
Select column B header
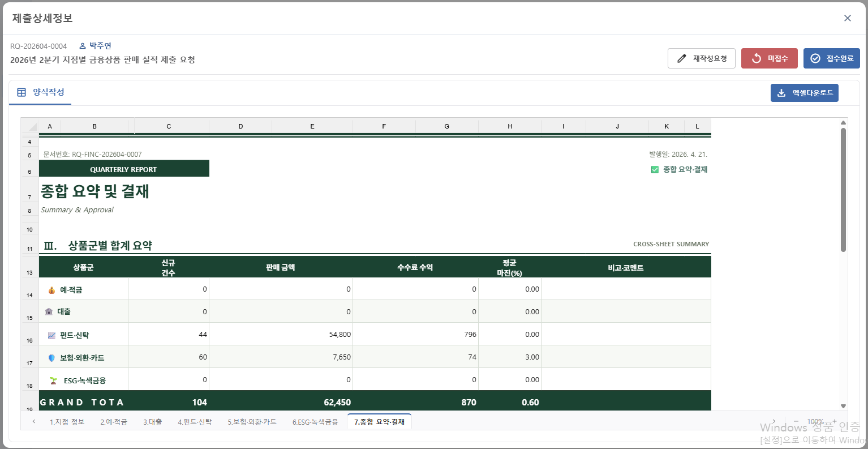[94, 126]
